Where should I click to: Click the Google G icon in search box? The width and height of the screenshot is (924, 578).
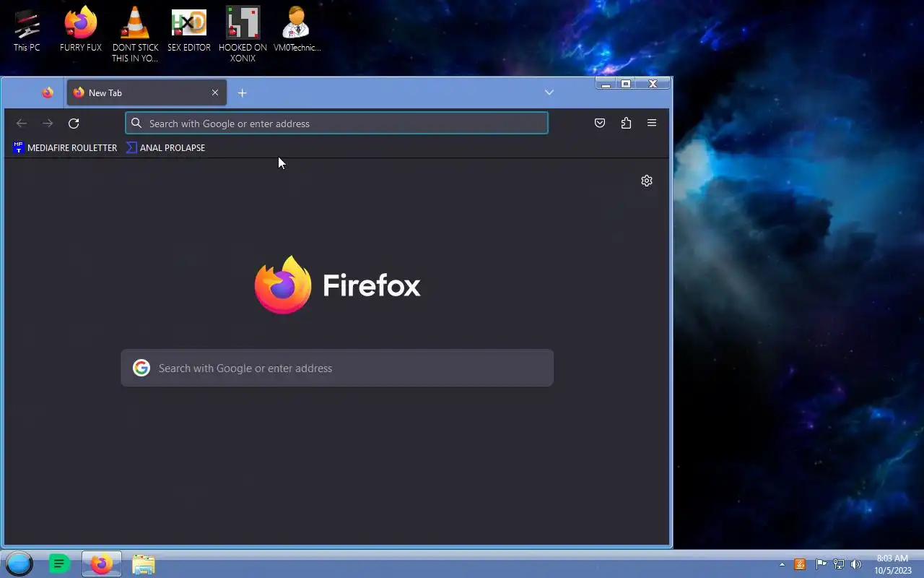coord(141,368)
